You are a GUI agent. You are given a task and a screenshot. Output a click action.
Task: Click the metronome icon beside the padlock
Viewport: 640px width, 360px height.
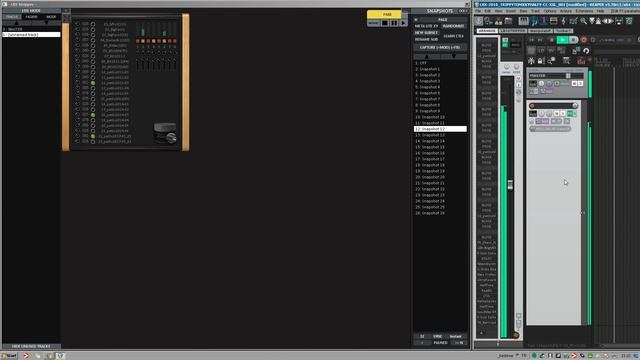[x=531, y=61]
